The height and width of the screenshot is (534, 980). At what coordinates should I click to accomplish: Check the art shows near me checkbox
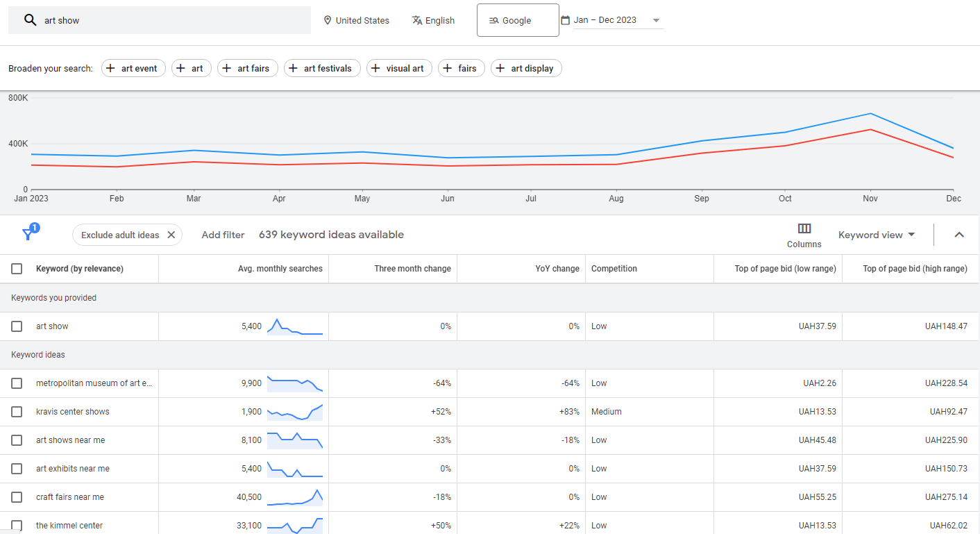pyautogui.click(x=17, y=440)
